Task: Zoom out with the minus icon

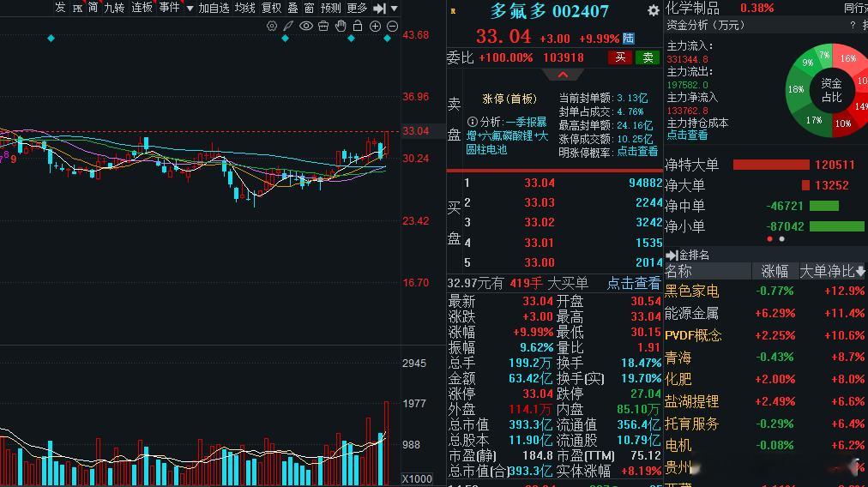Action: click(x=392, y=26)
